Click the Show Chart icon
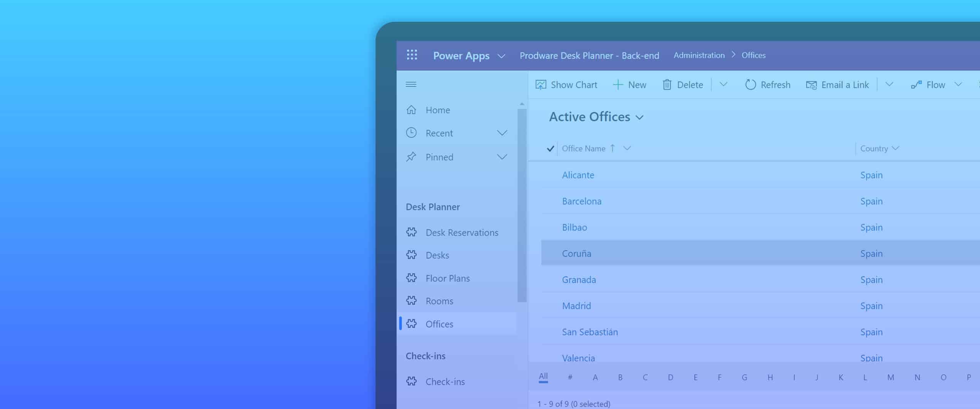 point(541,85)
